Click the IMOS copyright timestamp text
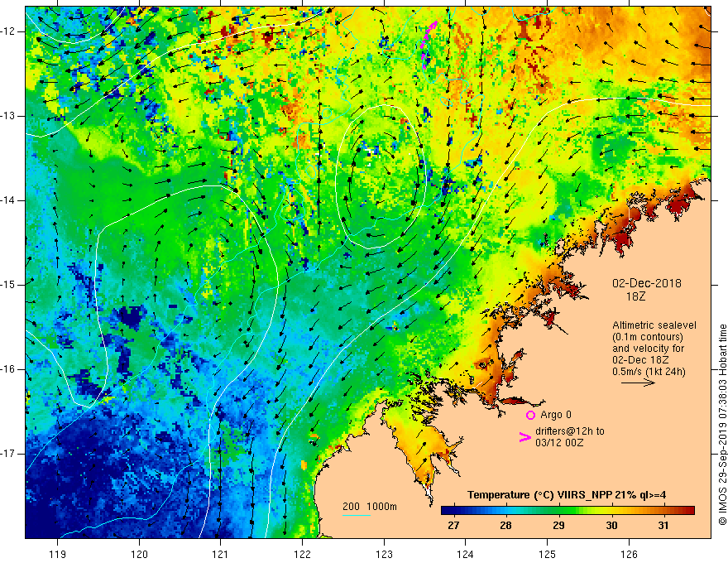Screen dimensions: 728x563 [722, 425]
